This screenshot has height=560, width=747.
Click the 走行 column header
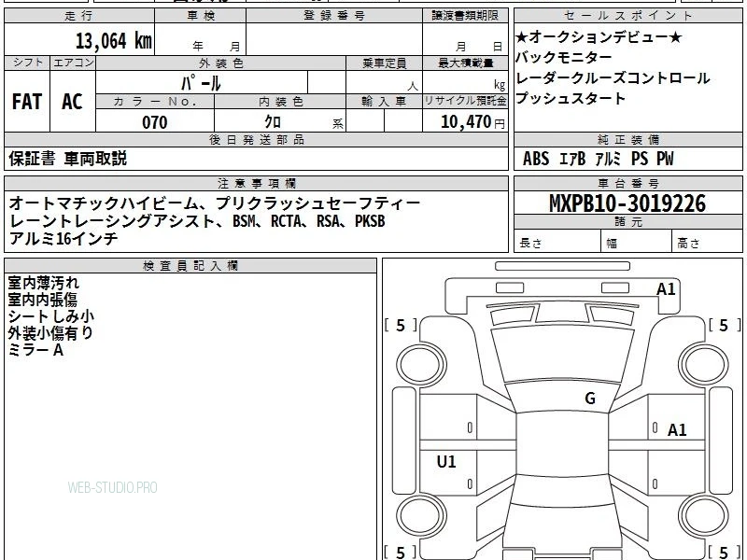79,16
